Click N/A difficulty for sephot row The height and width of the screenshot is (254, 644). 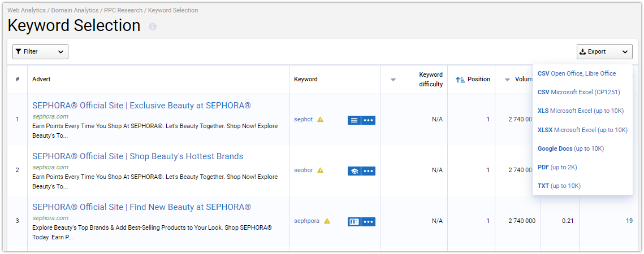[437, 120]
